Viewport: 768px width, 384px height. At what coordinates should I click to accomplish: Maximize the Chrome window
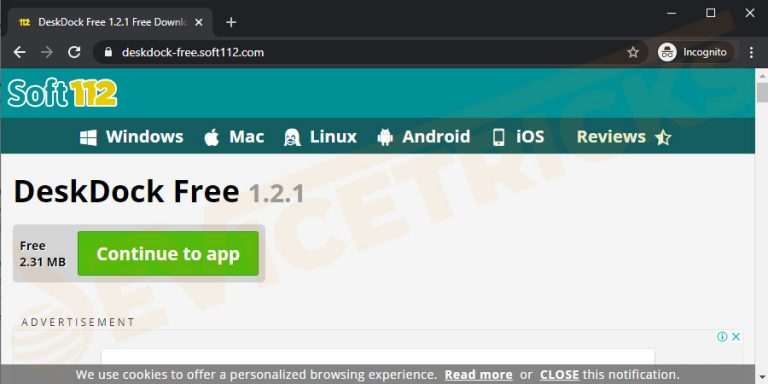point(711,13)
